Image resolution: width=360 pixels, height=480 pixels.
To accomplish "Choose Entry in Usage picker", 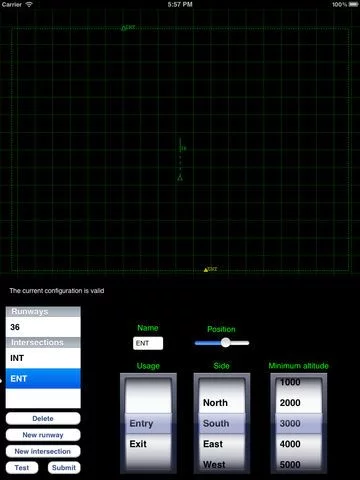I will point(148,423).
